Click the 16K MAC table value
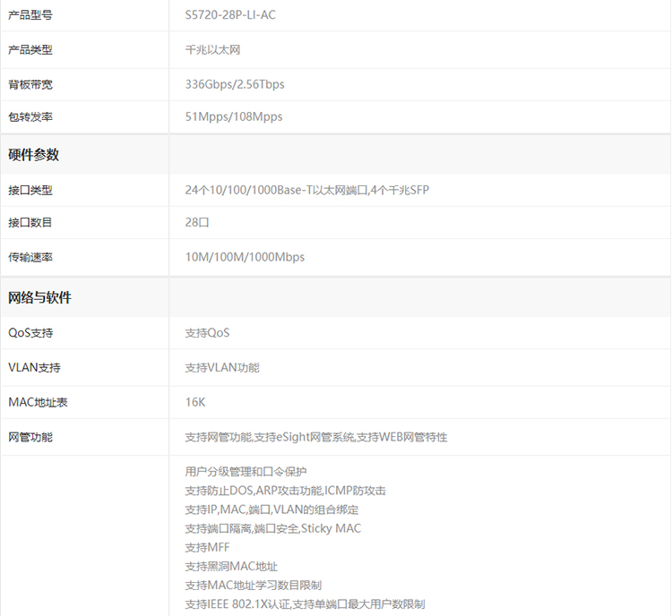Viewport: 672px width, 616px height. [x=195, y=402]
